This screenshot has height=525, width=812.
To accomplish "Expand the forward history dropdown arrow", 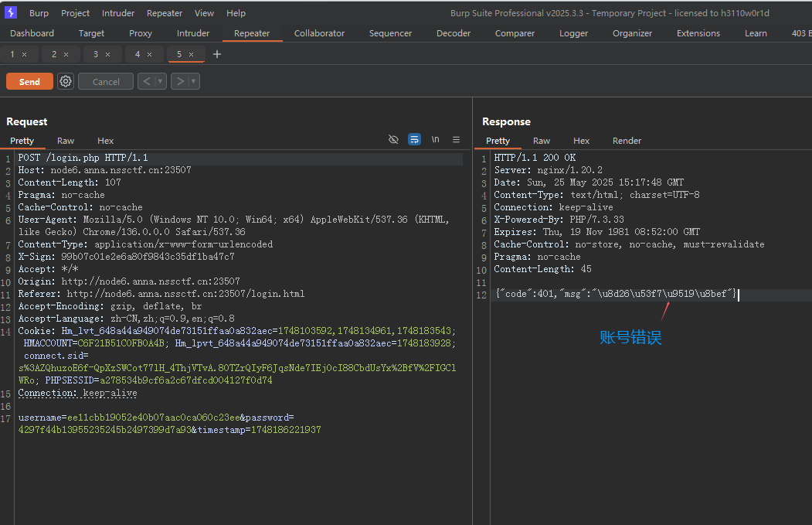I will tap(193, 81).
